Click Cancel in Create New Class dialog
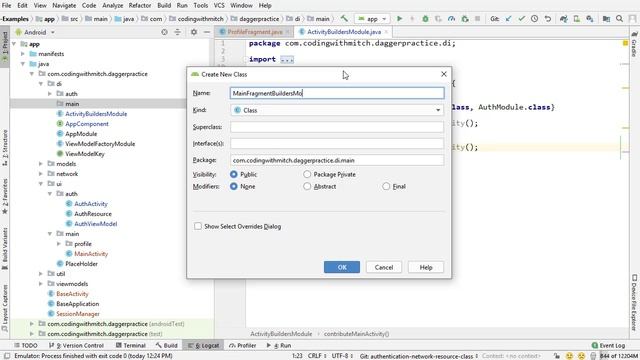Viewport: 640px width, 360px height. pos(384,267)
